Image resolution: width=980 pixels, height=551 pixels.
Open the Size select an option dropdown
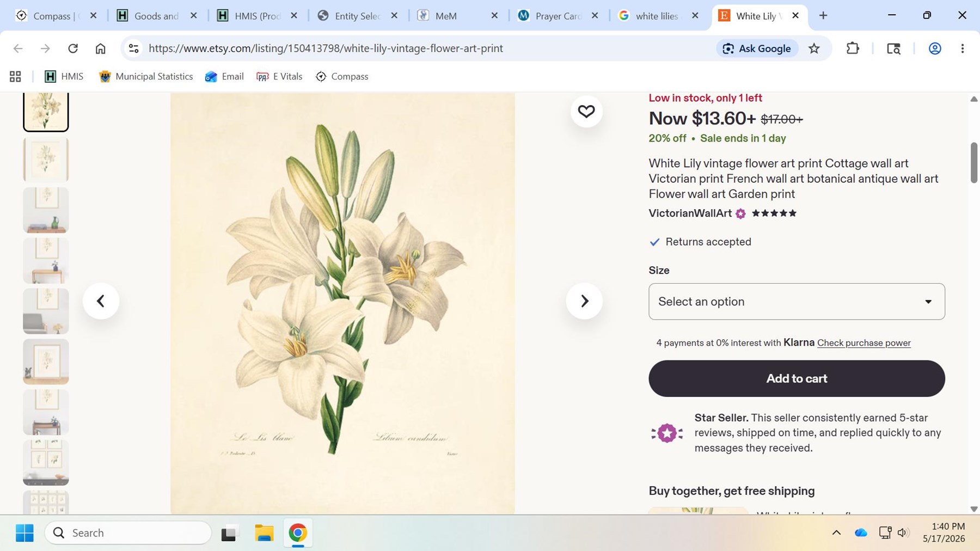tap(797, 301)
